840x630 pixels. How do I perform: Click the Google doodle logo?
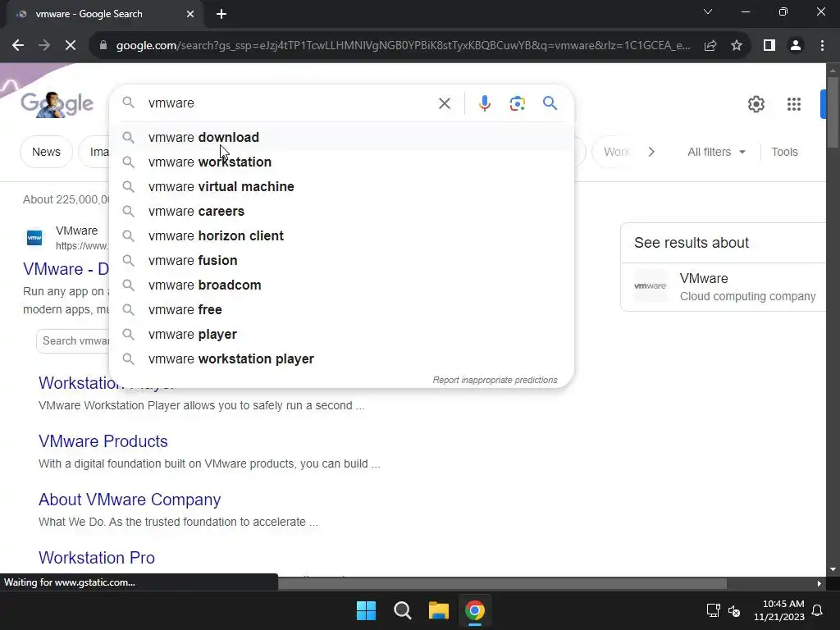coord(57,104)
